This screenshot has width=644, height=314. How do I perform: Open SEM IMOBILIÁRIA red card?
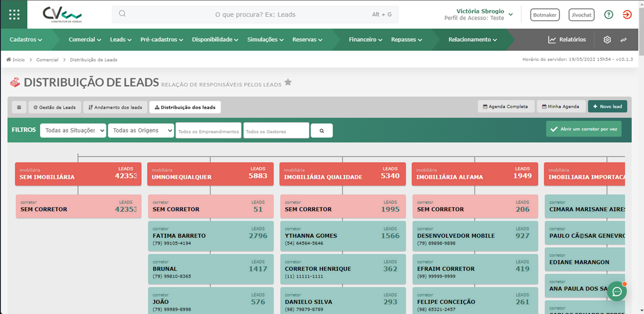coord(78,174)
